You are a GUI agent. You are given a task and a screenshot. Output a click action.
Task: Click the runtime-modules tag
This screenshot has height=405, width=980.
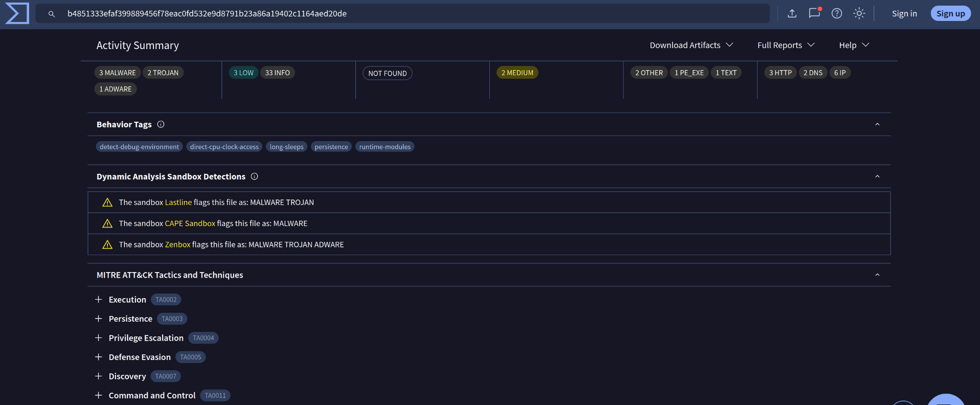click(385, 147)
